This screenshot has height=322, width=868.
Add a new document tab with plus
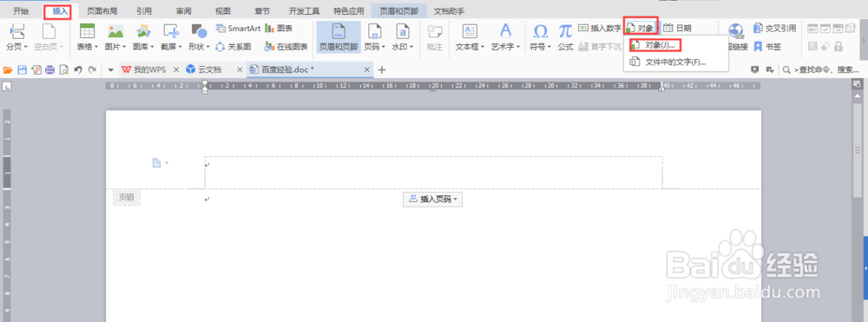pos(381,69)
